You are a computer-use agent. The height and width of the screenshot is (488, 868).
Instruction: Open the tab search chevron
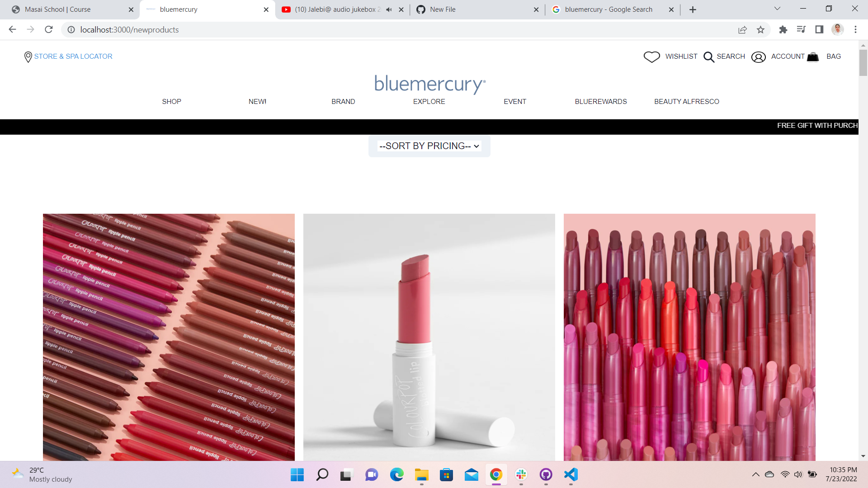coord(777,9)
